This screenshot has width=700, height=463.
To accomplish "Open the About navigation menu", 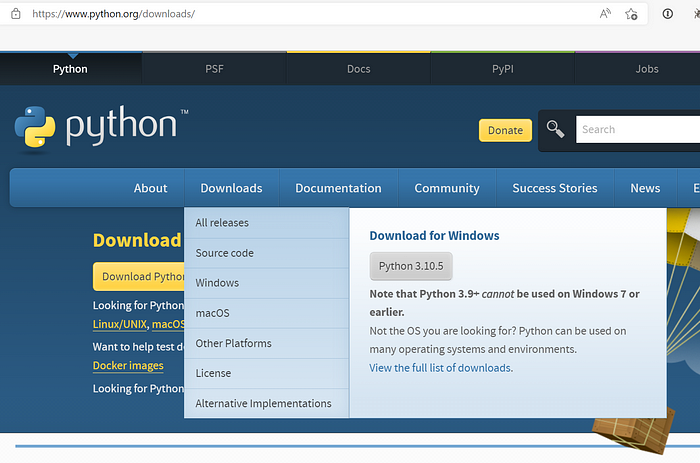I will 150,188.
